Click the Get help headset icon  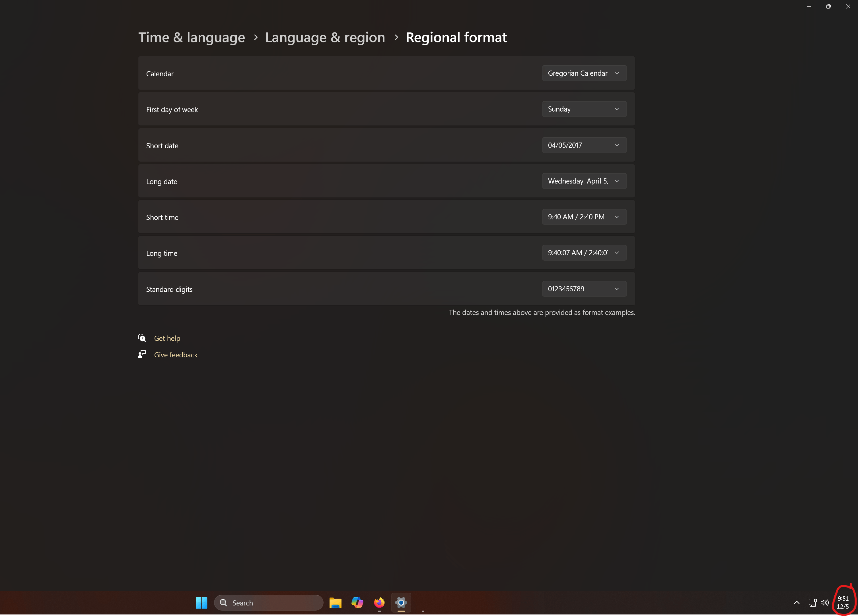tap(142, 338)
